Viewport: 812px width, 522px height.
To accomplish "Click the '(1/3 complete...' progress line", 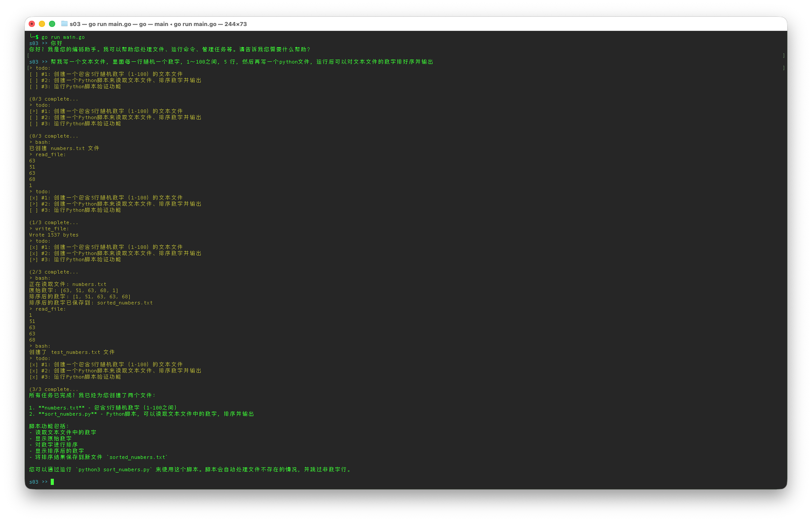I will pyautogui.click(x=53, y=222).
